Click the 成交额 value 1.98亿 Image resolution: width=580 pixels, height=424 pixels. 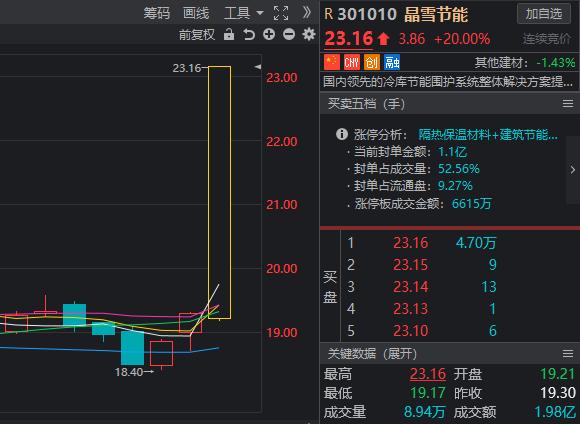coord(555,412)
